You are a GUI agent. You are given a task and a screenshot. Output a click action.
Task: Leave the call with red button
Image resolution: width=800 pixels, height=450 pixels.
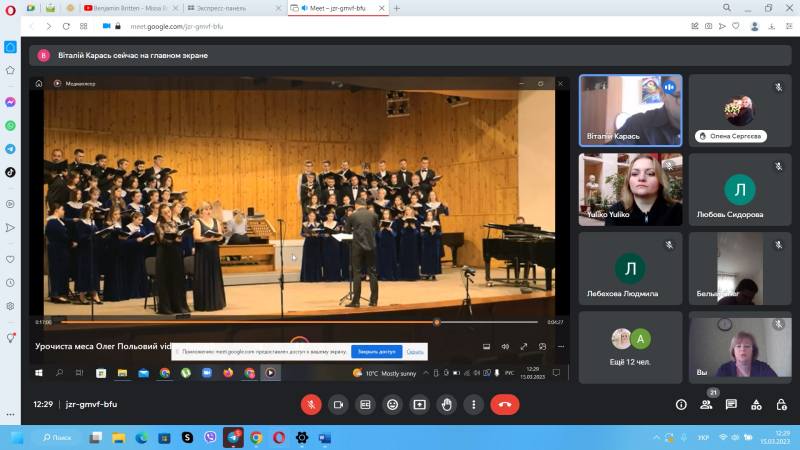tap(505, 405)
